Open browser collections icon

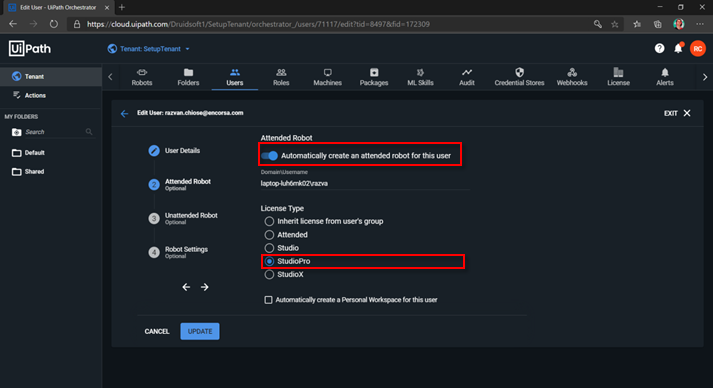pos(658,24)
